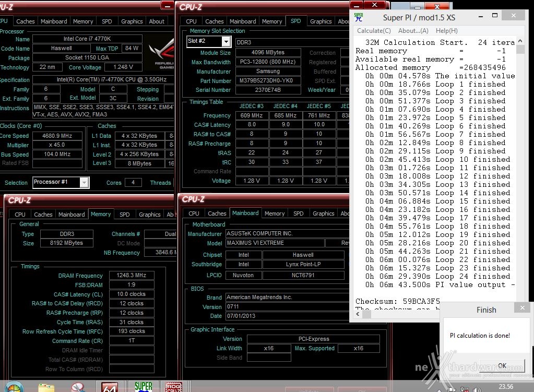
Task: Open About...(A) menu in Super PI
Action: (x=413, y=31)
